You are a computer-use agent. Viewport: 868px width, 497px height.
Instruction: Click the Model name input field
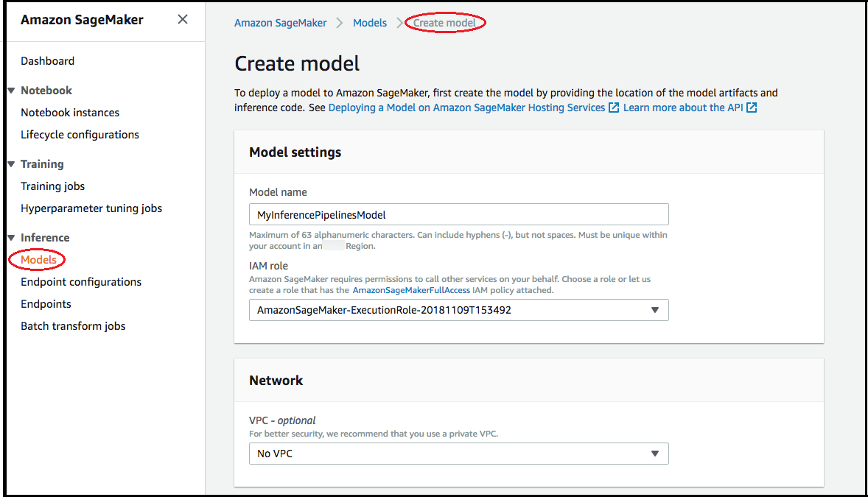coord(458,214)
